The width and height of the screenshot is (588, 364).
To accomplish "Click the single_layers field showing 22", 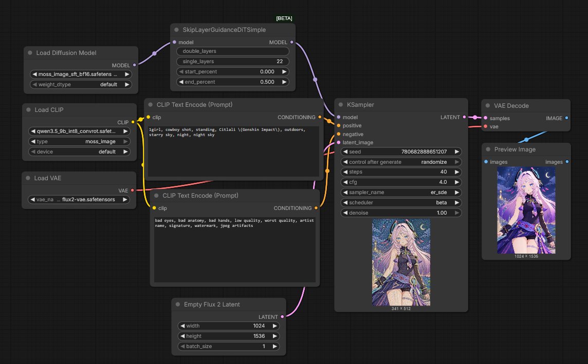I will [233, 62].
